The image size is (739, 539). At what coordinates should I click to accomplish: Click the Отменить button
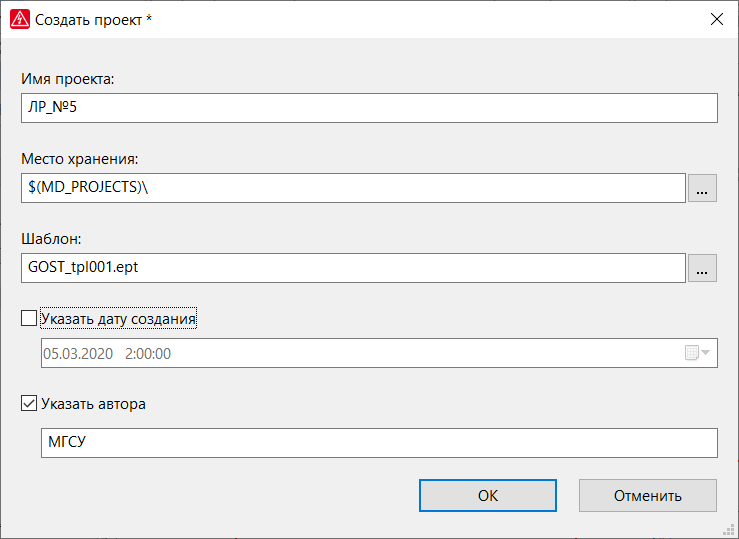648,496
